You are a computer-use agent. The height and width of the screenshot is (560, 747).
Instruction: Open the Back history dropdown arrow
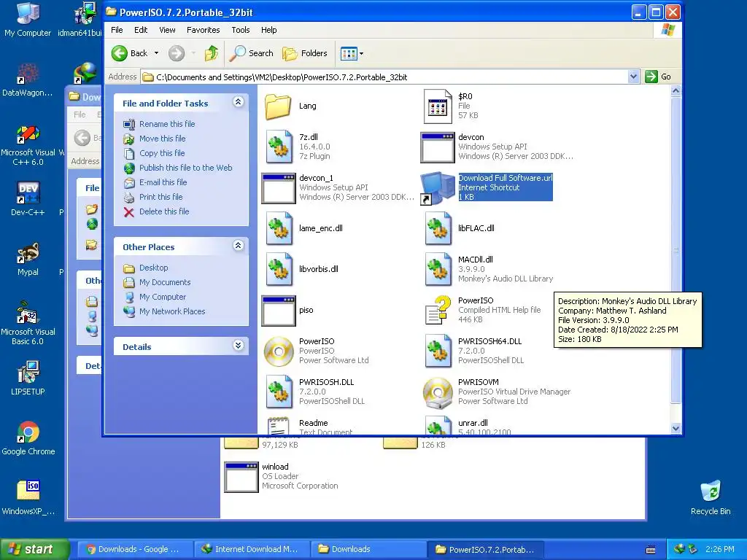pos(156,53)
